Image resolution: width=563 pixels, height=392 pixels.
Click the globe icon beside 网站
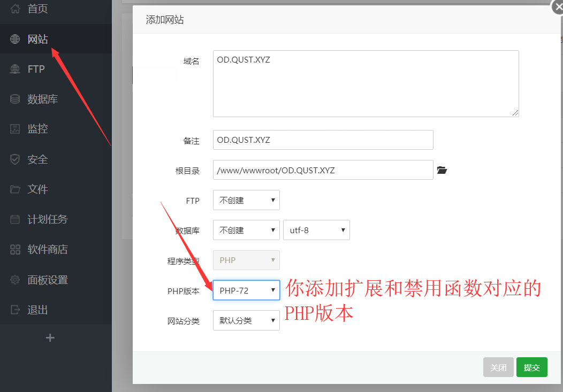click(15, 39)
